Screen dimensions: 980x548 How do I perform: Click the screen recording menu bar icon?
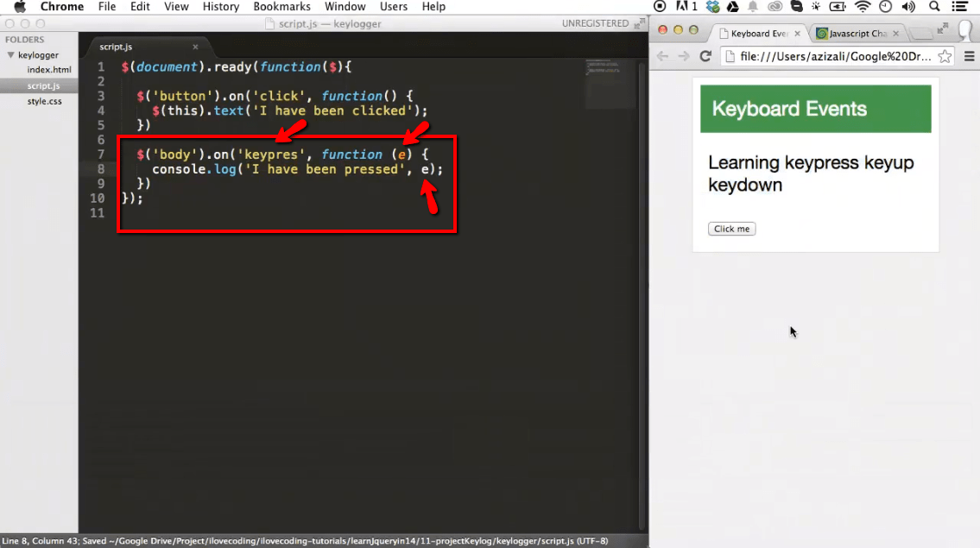click(660, 6)
